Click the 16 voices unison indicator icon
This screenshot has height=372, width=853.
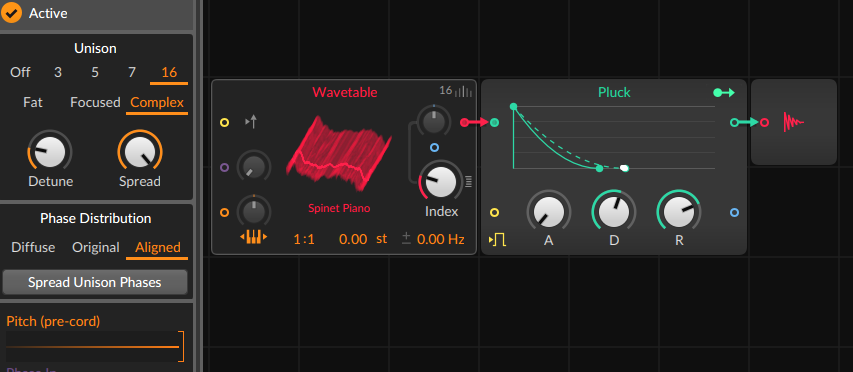pos(456,91)
